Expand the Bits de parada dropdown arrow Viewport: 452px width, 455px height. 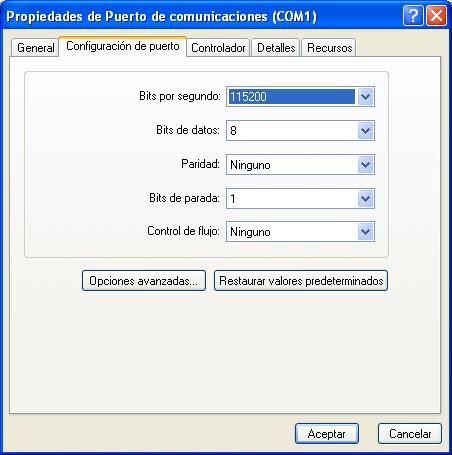(366, 198)
